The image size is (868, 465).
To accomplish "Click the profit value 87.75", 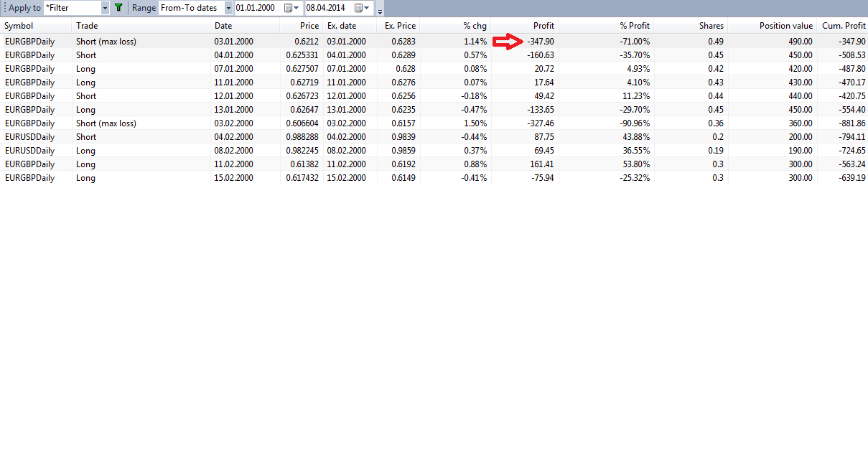I will point(544,137).
